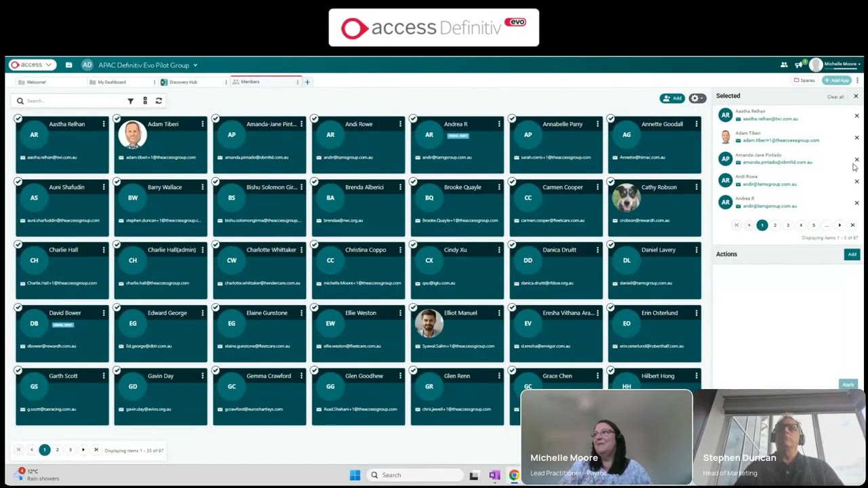Add a new tab with the plus icon

click(307, 82)
